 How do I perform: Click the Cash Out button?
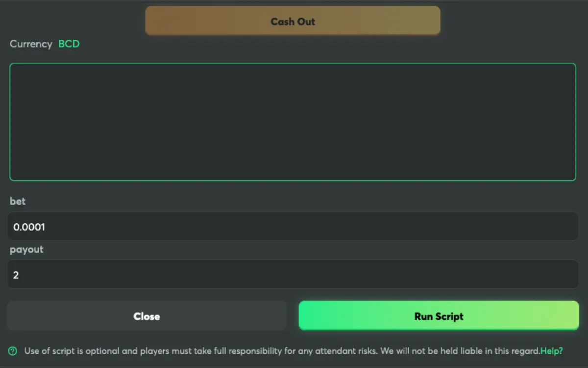293,21
